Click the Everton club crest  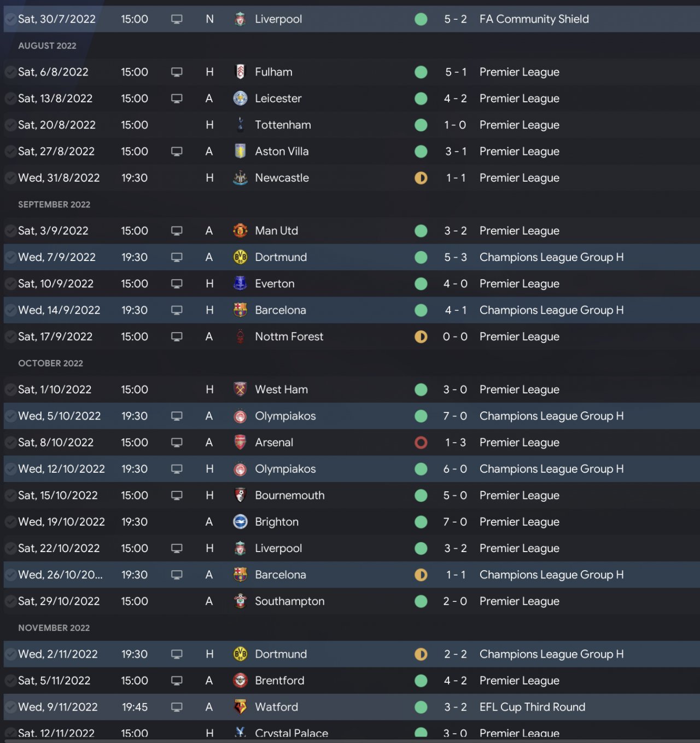[x=240, y=283]
